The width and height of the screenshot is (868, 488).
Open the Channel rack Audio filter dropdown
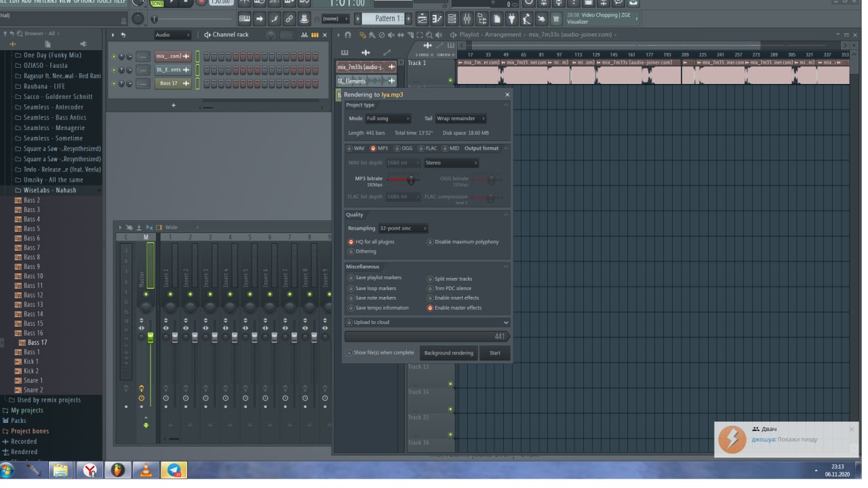coord(173,35)
